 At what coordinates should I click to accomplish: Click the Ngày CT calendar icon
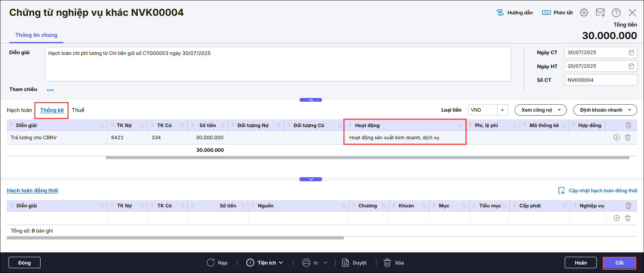[631, 53]
